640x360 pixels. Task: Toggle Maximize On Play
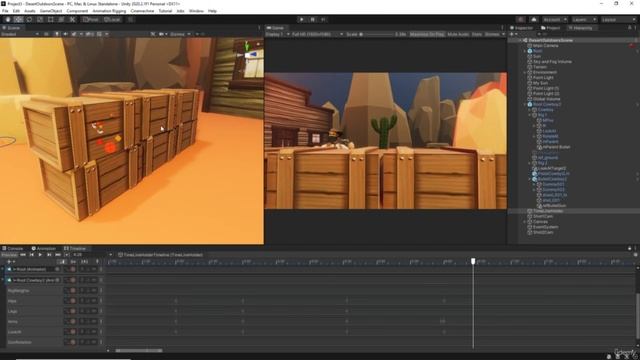pos(427,34)
